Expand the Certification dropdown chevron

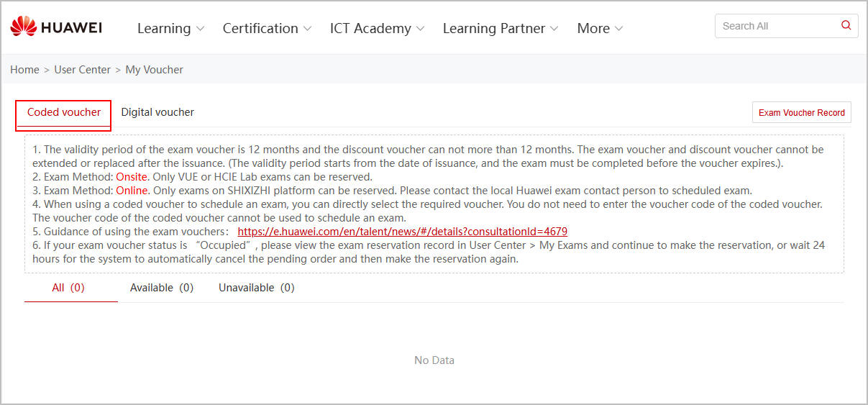pos(307,29)
